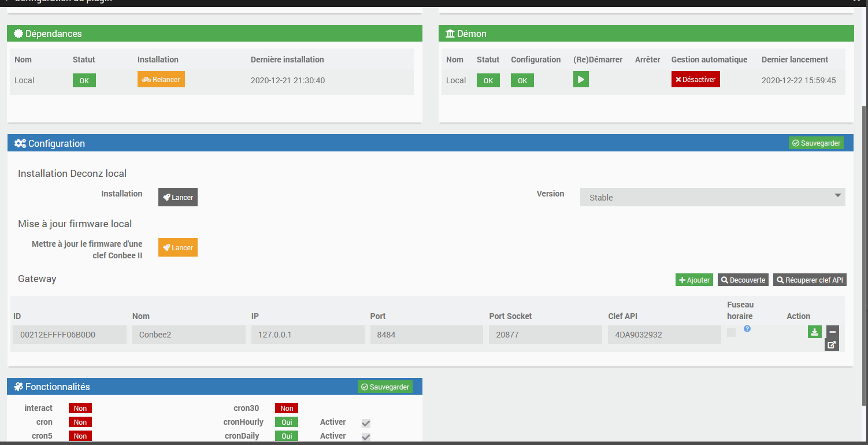Click the Démon panel header

(x=646, y=34)
